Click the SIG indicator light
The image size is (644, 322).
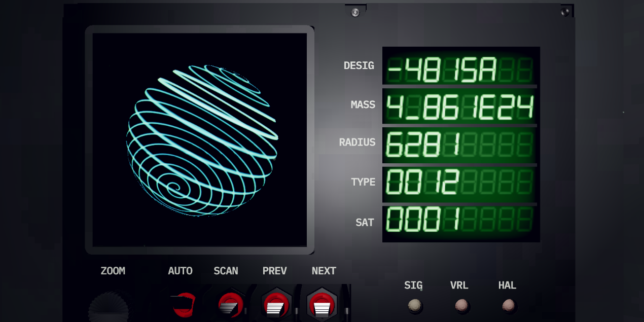coord(415,305)
